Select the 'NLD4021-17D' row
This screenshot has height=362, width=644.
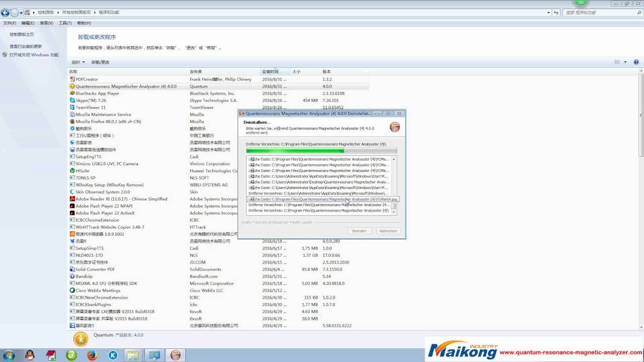218,255
